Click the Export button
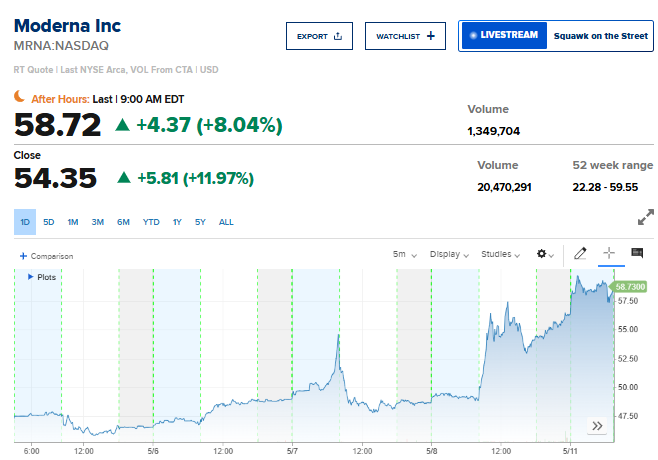The width and height of the screenshot is (658, 460). point(319,36)
